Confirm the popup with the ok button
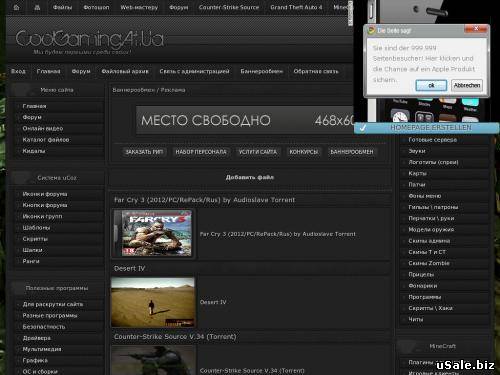The width and height of the screenshot is (500, 375). coord(431,85)
